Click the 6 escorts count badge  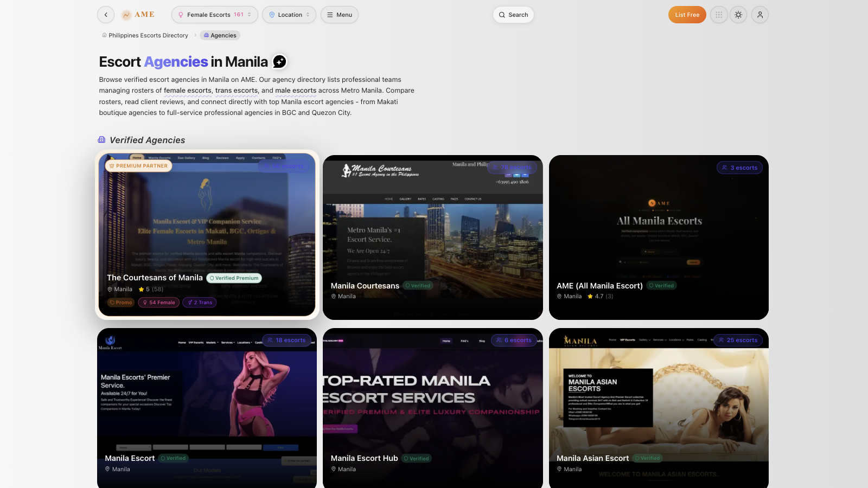point(514,341)
